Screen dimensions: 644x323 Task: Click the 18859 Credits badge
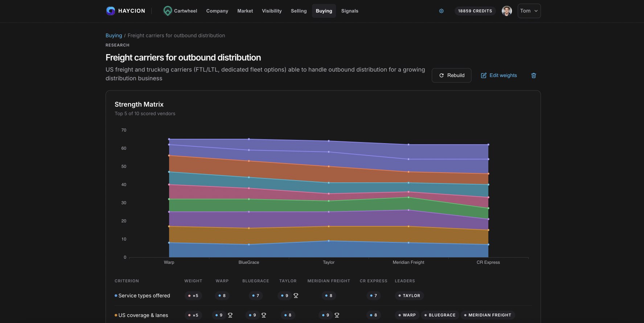pyautogui.click(x=475, y=11)
